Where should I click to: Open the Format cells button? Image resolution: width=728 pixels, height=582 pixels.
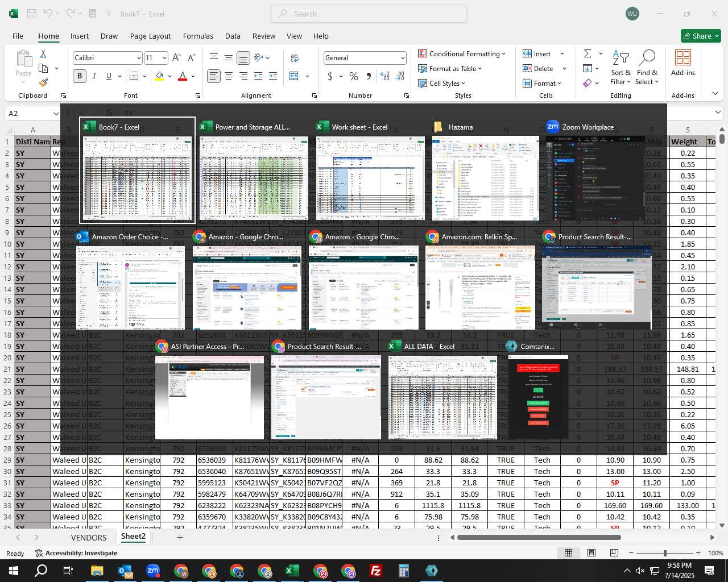tap(543, 83)
